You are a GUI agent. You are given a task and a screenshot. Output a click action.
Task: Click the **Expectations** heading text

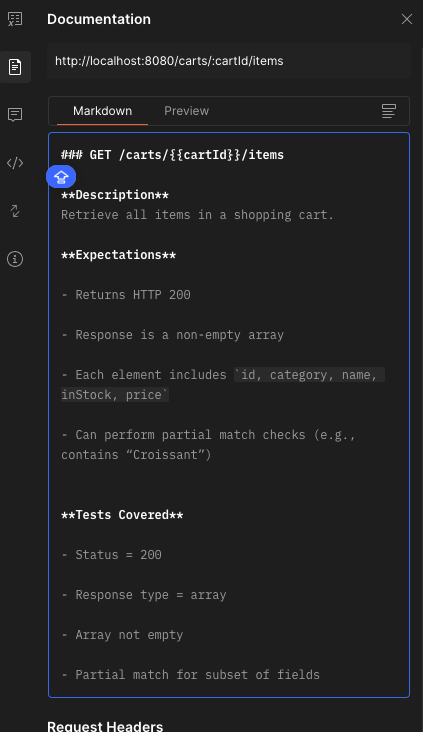click(119, 255)
